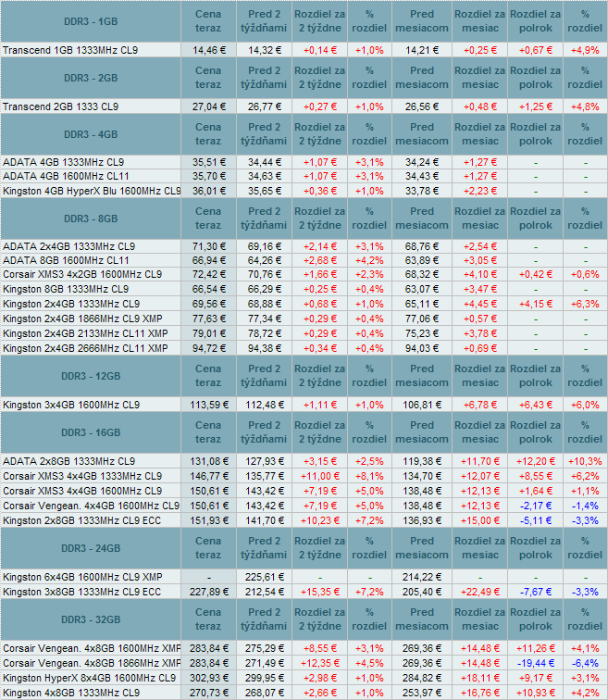Viewport: 608px width, 700px height.
Task: Click the 253,97 € month-ago price cell
Action: [x=422, y=693]
